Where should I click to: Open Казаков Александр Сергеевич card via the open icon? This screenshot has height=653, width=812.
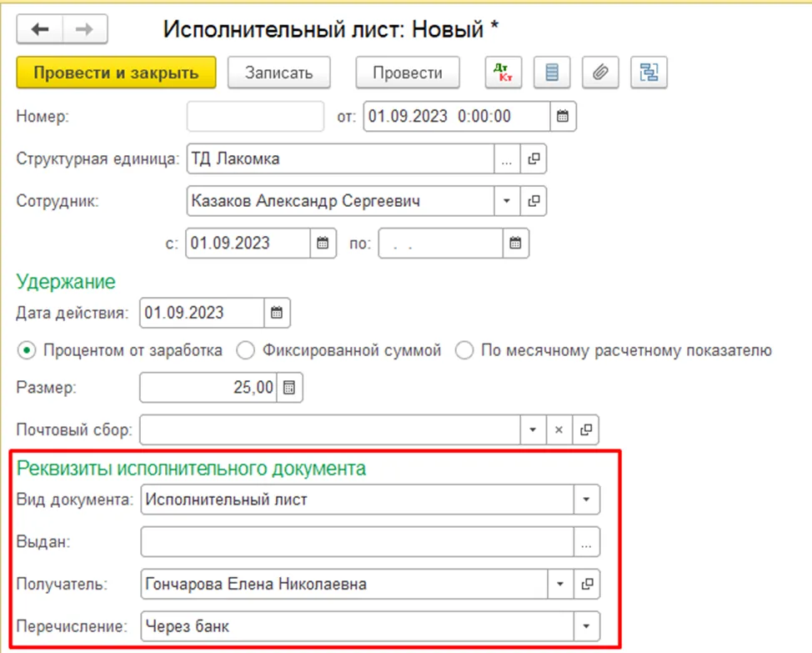[x=534, y=201]
